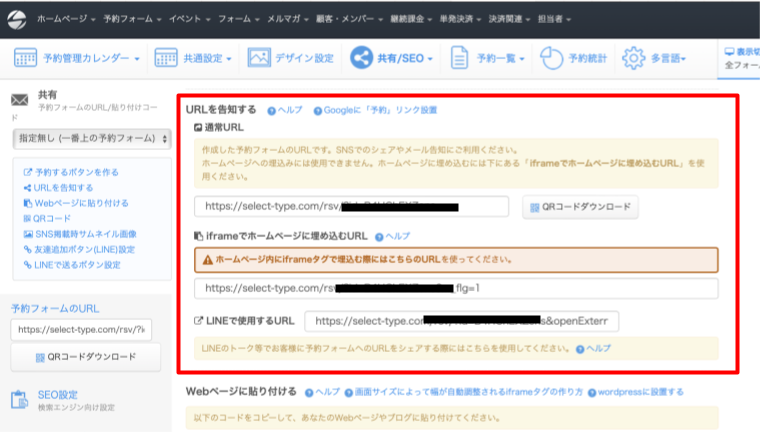The image size is (760, 432).
Task: Click the 共通設定 grid icon
Action: pos(166,59)
